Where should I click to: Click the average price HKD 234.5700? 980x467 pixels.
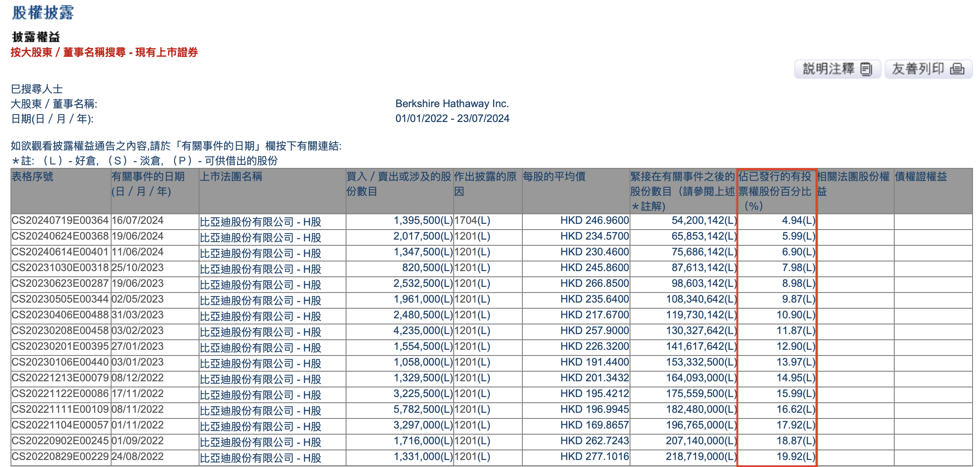pyautogui.click(x=595, y=236)
